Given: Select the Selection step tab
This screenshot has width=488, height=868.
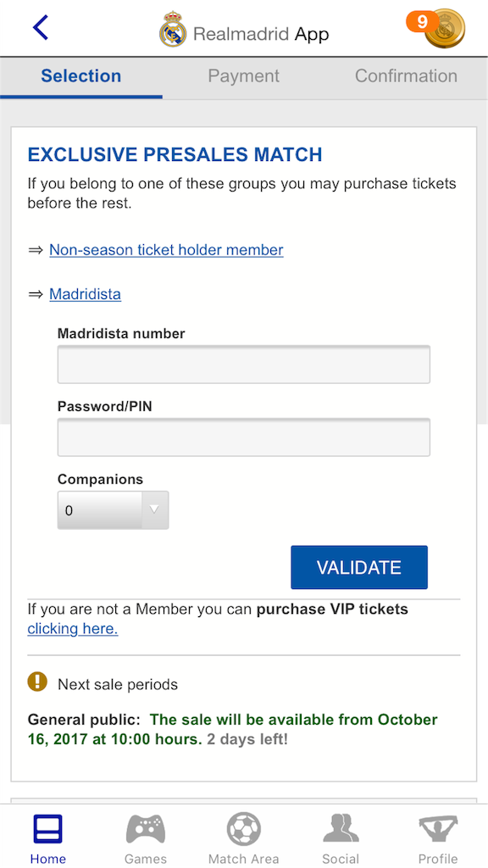Looking at the screenshot, I should (81, 75).
